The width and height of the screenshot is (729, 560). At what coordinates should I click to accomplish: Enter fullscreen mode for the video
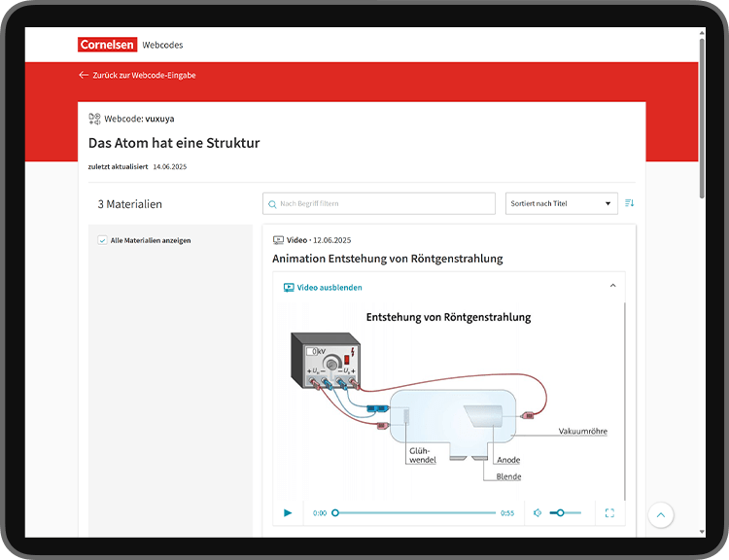(610, 513)
